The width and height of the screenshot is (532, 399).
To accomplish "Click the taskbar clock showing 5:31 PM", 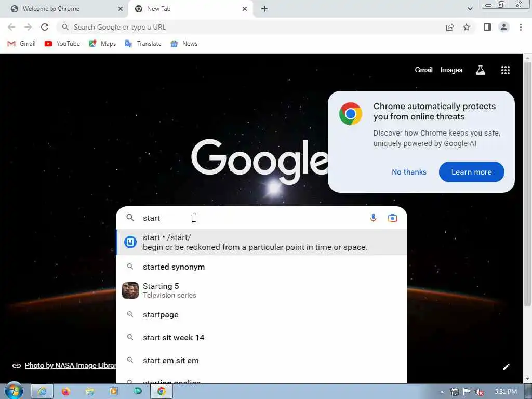I will coord(506,392).
